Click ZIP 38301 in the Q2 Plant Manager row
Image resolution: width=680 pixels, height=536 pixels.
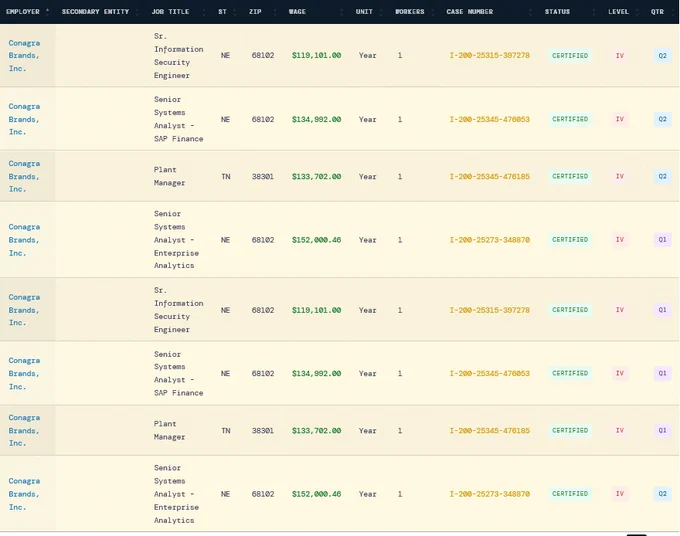[x=263, y=176]
